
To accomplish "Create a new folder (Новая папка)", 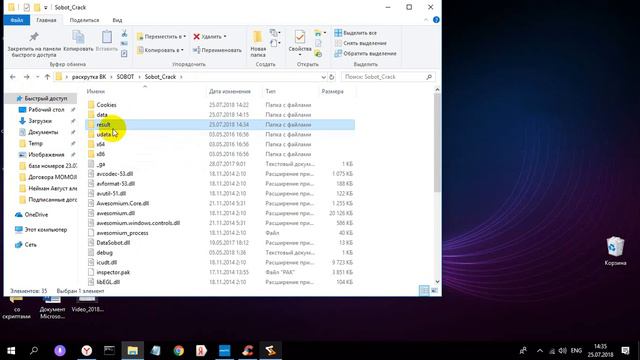I will pos(258,43).
